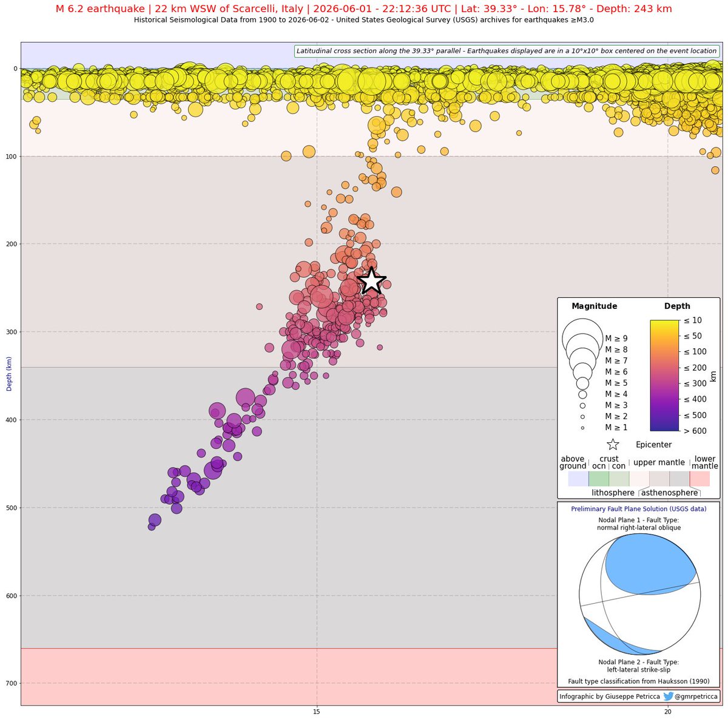Viewport: 728px width, 728px height.
Task: Click the M ≥ 1 smallest legend circle
Action: (x=582, y=428)
